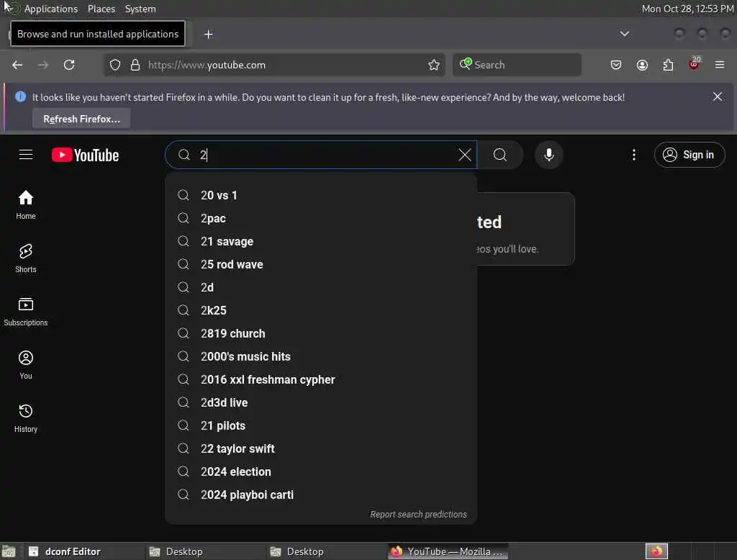Start voice search with the microphone
The width and height of the screenshot is (737, 560).
(548, 155)
